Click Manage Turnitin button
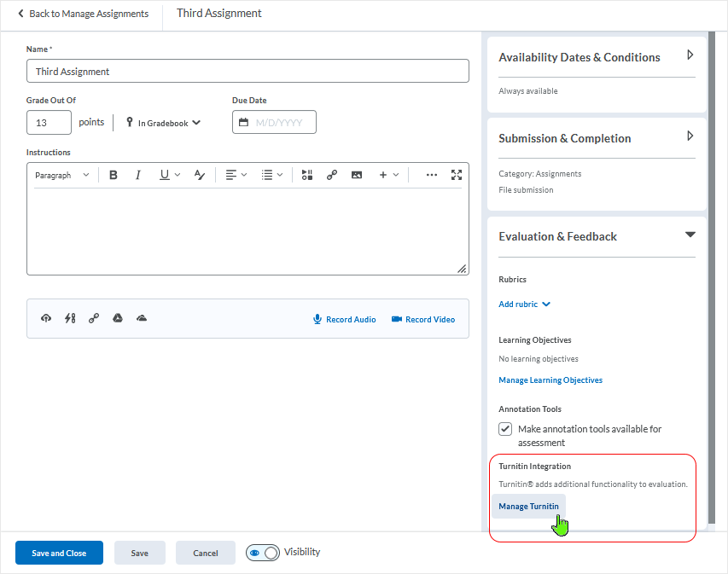Screen dimensions: 728x574 (x=528, y=507)
